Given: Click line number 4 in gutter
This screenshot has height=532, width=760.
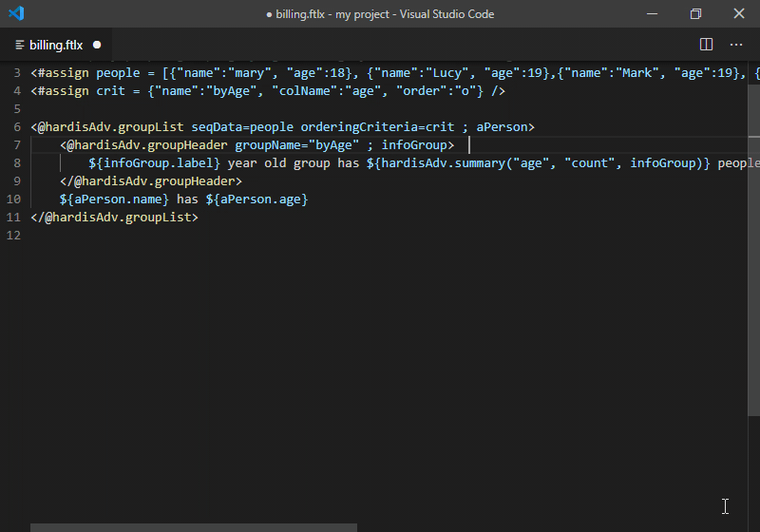Looking at the screenshot, I should [x=17, y=91].
